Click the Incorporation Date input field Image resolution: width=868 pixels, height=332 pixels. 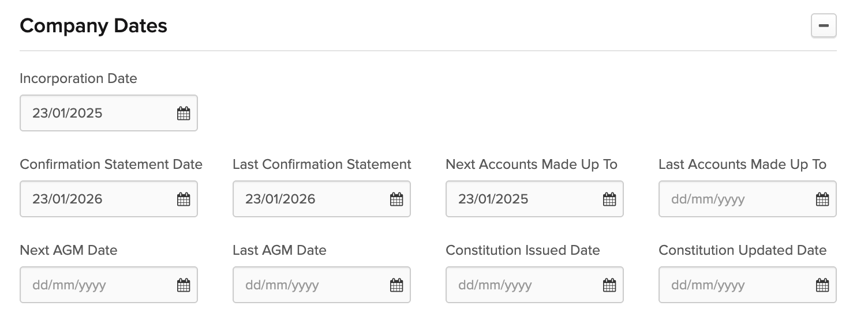[108, 113]
